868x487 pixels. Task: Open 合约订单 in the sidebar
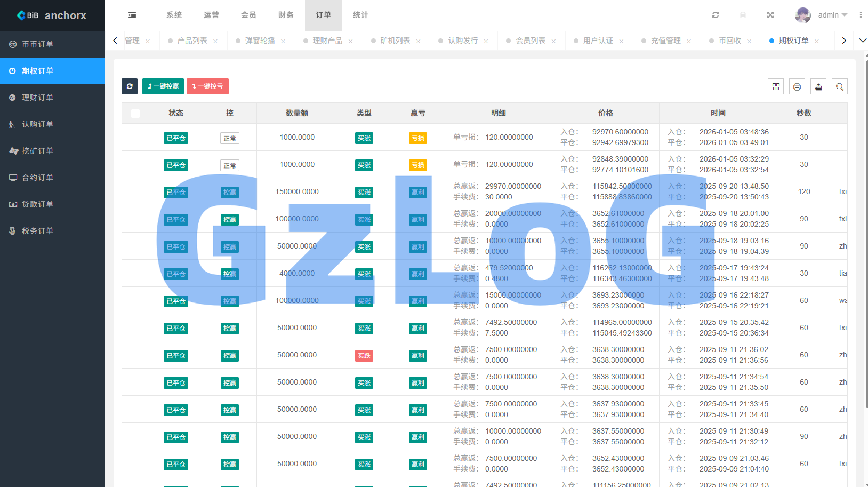37,178
